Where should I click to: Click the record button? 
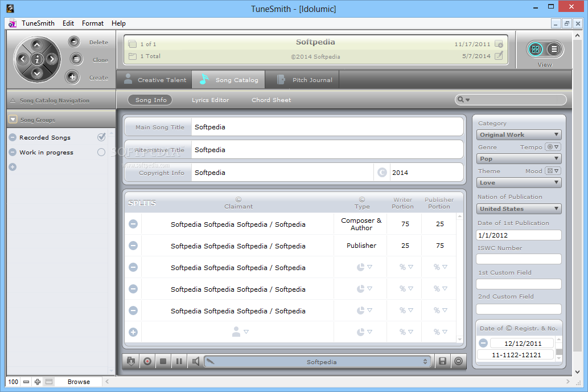[x=147, y=361]
